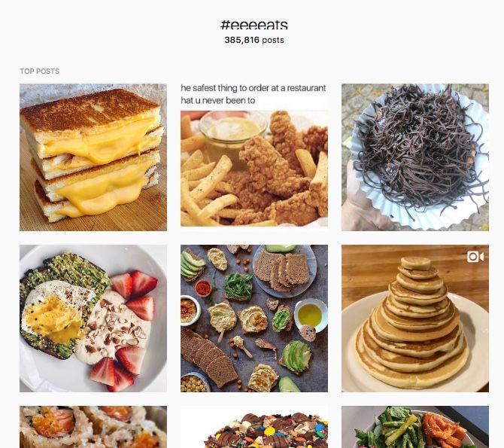Open the sushi roll post

tap(93, 427)
